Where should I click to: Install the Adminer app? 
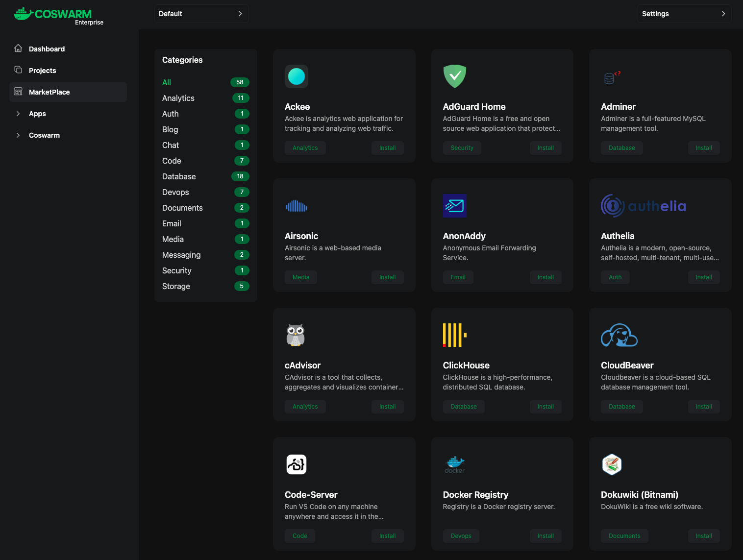point(704,148)
